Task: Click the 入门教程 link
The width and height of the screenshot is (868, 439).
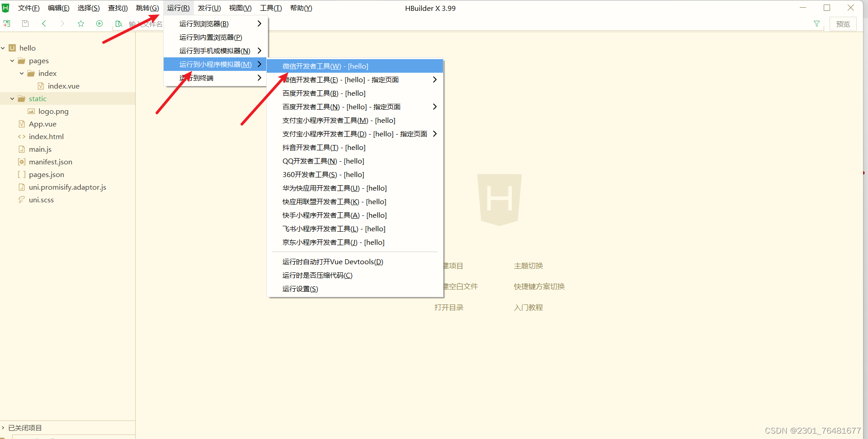Action: click(528, 307)
